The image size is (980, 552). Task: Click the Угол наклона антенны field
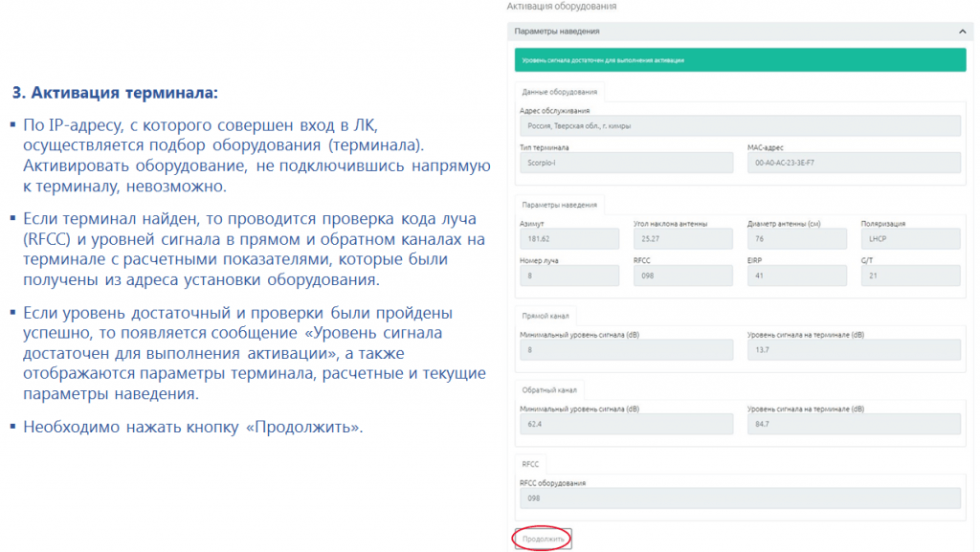[679, 238]
